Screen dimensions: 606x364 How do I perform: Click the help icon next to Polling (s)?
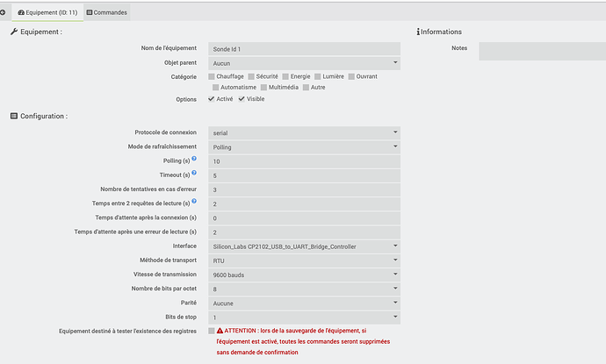coord(193,160)
